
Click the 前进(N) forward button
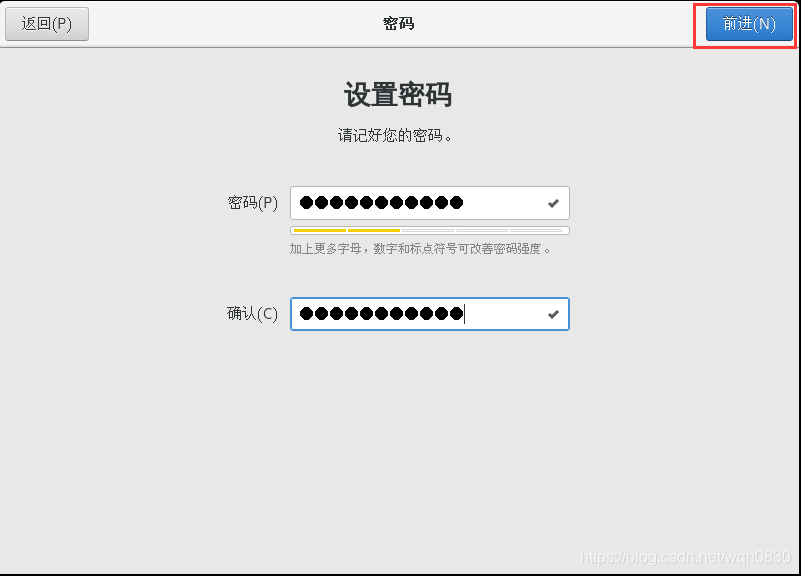pos(749,24)
